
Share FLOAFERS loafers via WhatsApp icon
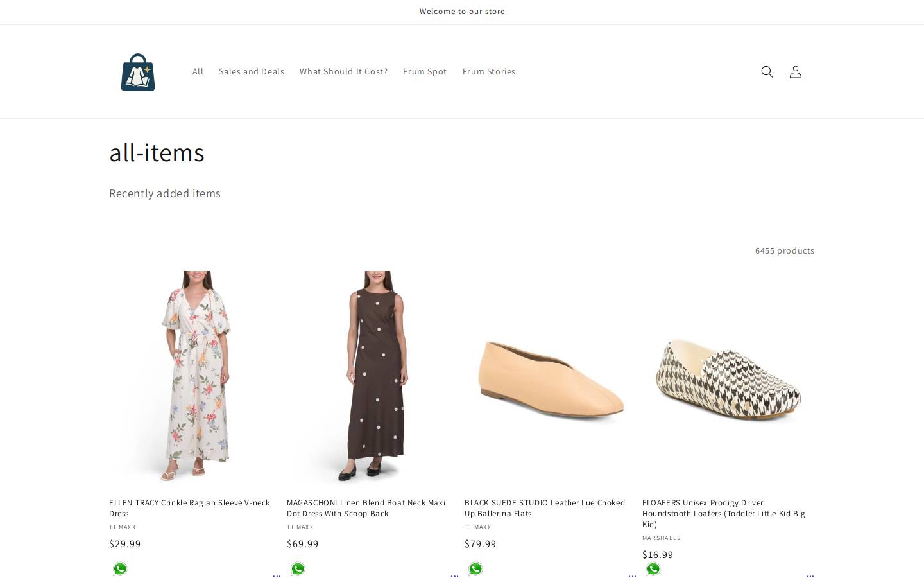coord(653,569)
